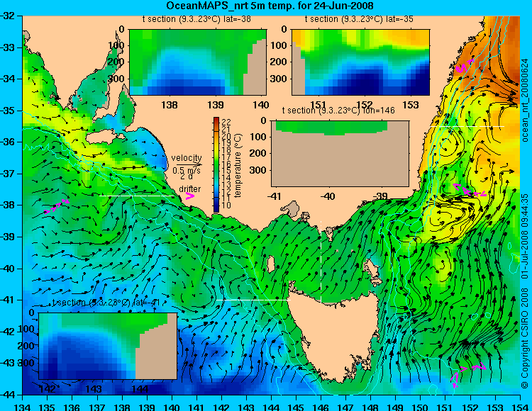532x411 pixels.
Task: Click the -39 axis label in lon=146 inset
Action: pyautogui.click(x=381, y=196)
